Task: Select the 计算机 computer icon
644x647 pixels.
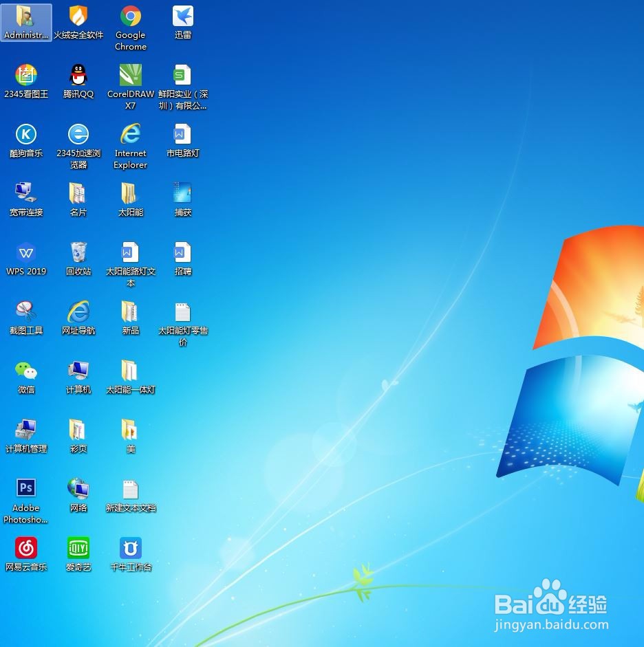Action: tap(78, 377)
